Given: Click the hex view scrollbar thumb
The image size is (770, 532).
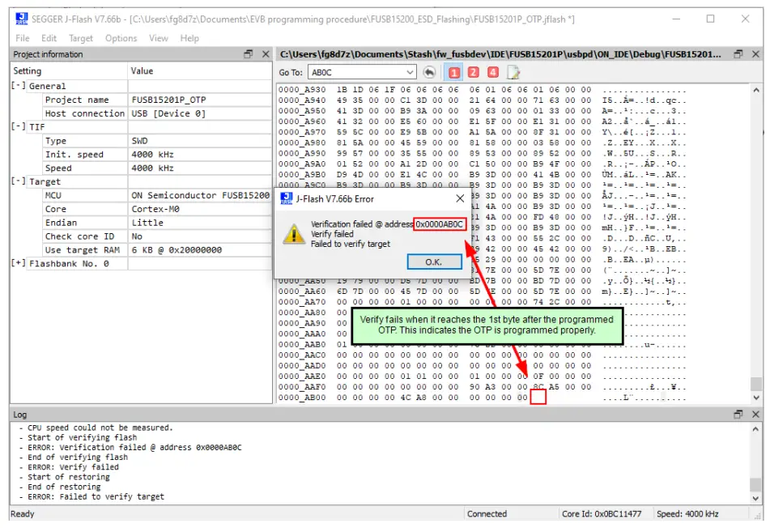Looking at the screenshot, I should [755, 383].
